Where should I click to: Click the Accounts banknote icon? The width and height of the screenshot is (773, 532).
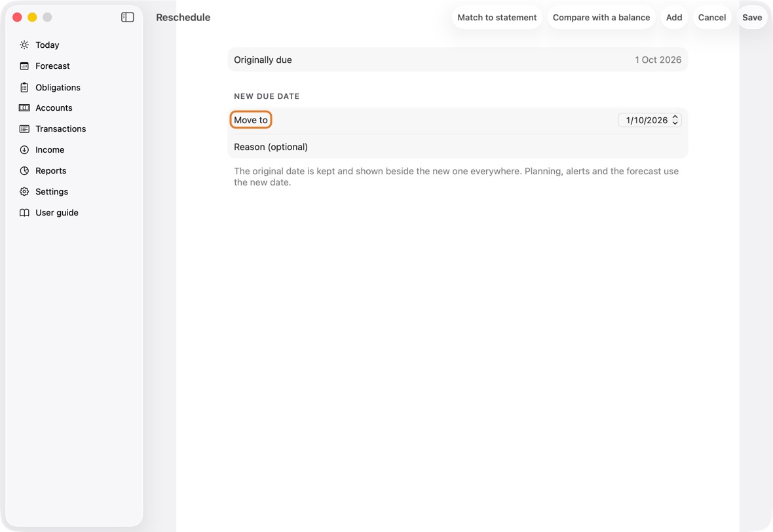click(24, 108)
